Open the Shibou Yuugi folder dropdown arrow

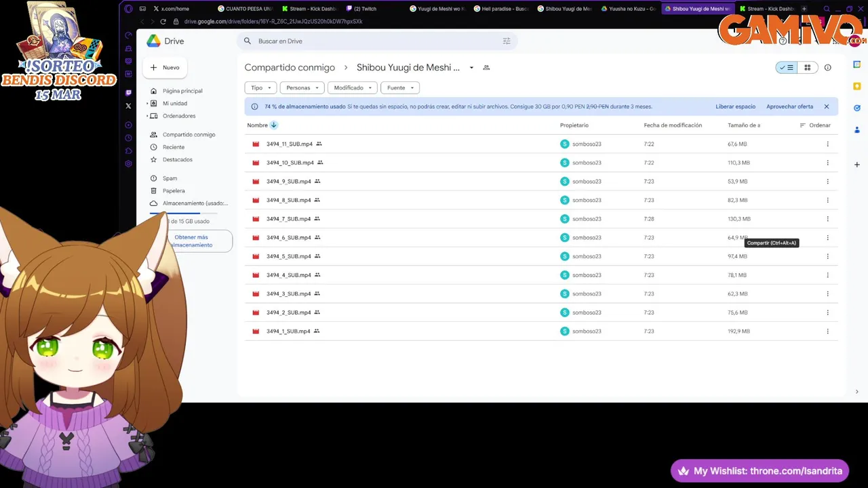[471, 68]
